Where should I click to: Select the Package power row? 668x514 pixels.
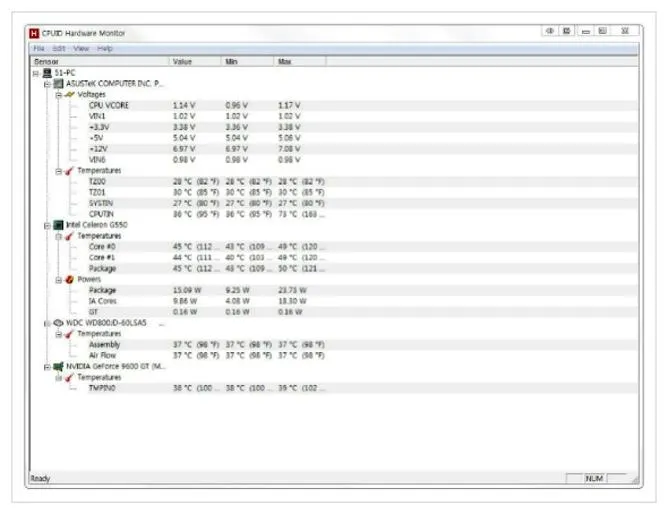[x=362, y=290]
